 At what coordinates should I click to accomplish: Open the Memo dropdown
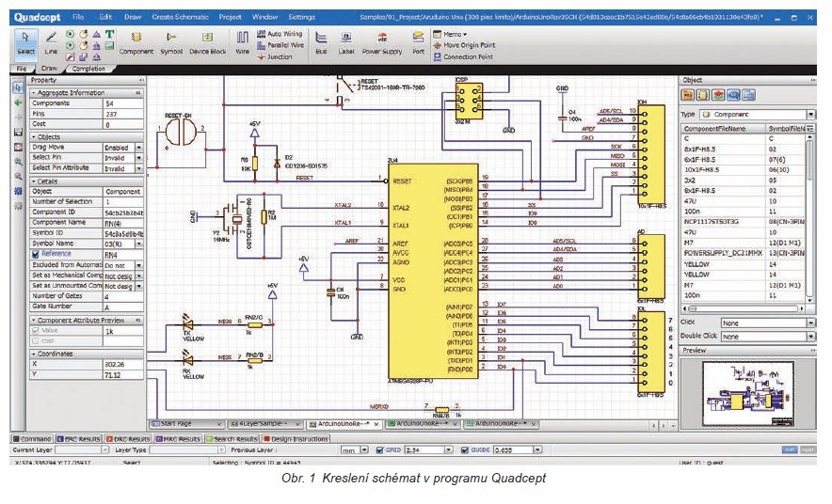(450, 34)
